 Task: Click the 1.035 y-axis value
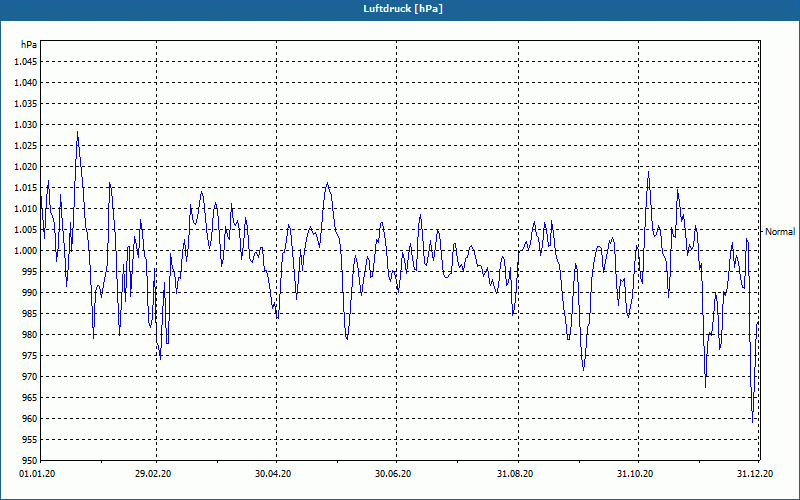pyautogui.click(x=26, y=104)
